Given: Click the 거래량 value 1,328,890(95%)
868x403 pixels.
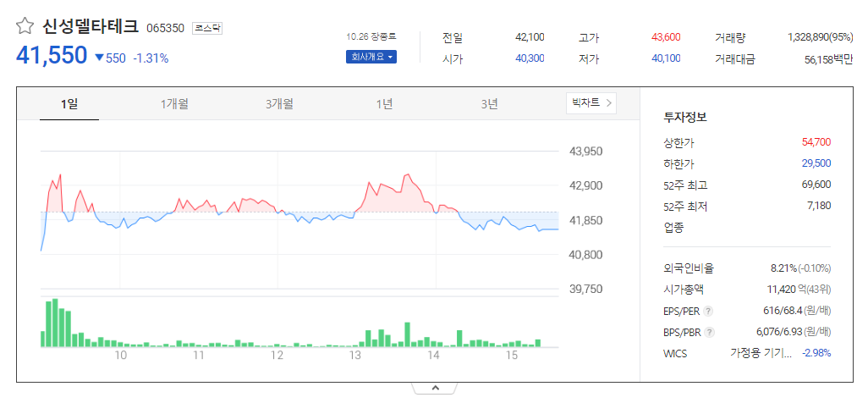Looking at the screenshot, I should tap(821, 37).
